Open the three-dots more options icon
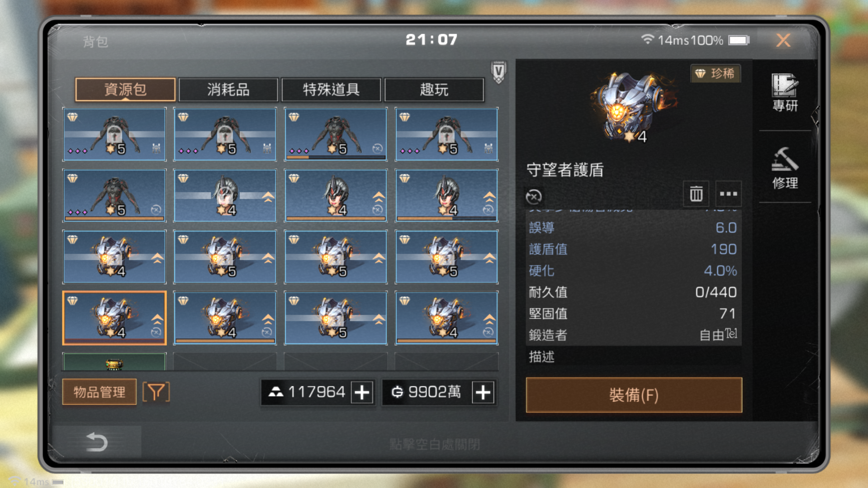 [x=728, y=194]
